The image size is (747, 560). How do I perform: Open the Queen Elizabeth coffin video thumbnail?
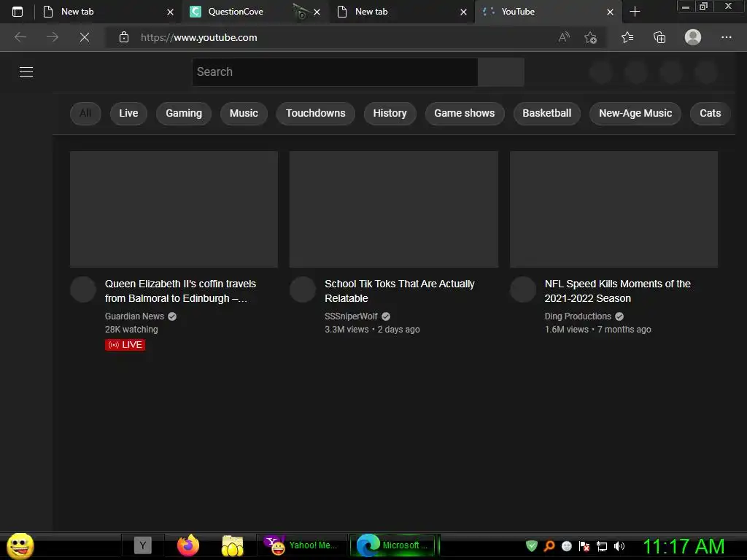click(174, 209)
